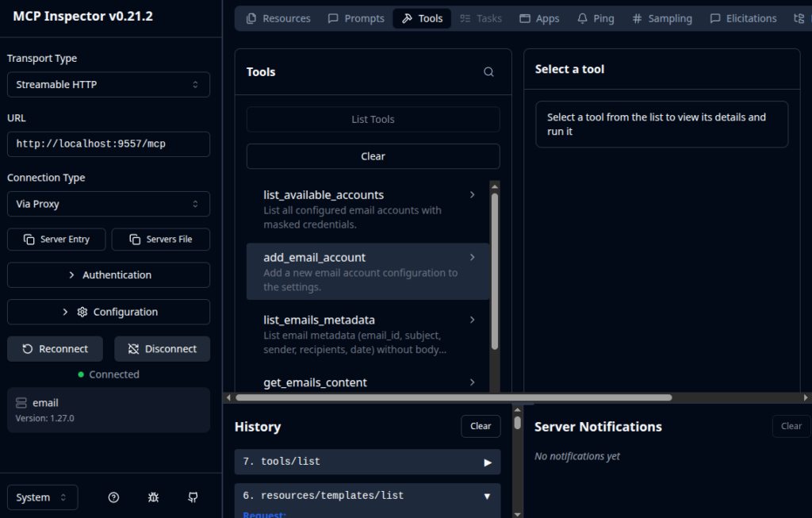The height and width of the screenshot is (518, 812).
Task: Click horizontal scrollbar right arrow
Action: (806, 398)
